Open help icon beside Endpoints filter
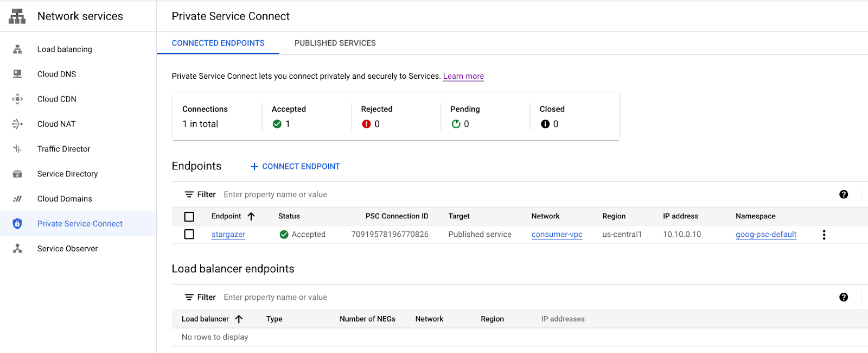This screenshot has width=868, height=353. (844, 194)
